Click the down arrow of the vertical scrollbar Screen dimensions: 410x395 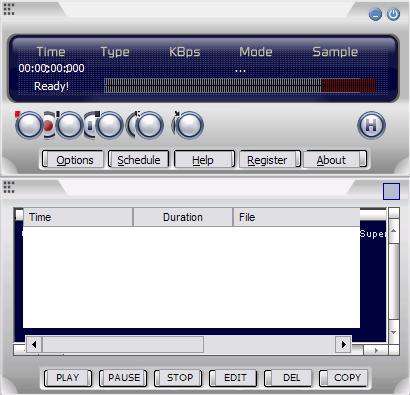pos(394,332)
